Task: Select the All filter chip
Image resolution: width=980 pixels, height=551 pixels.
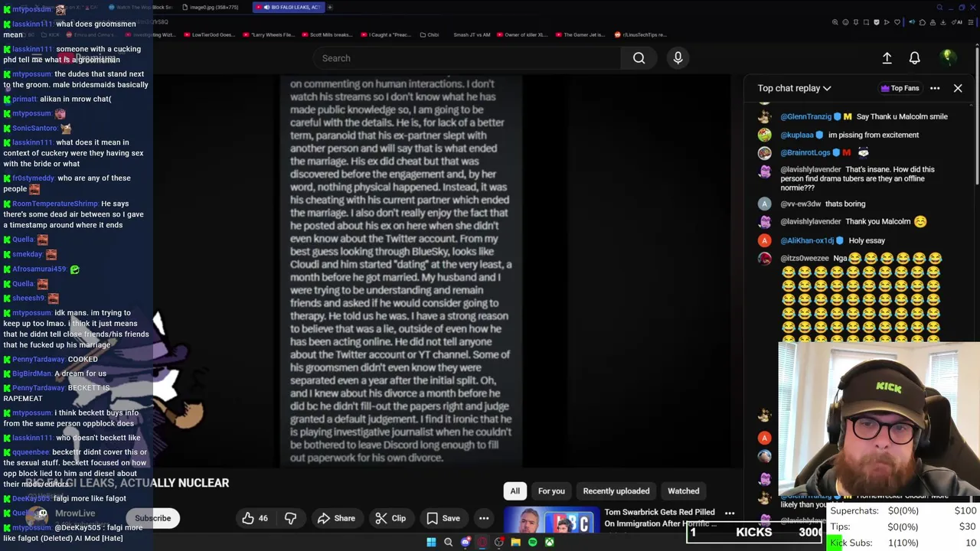Action: coord(515,491)
